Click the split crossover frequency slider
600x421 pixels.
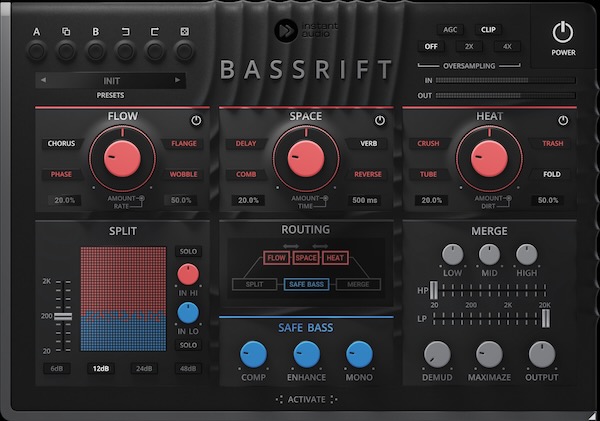(63, 317)
